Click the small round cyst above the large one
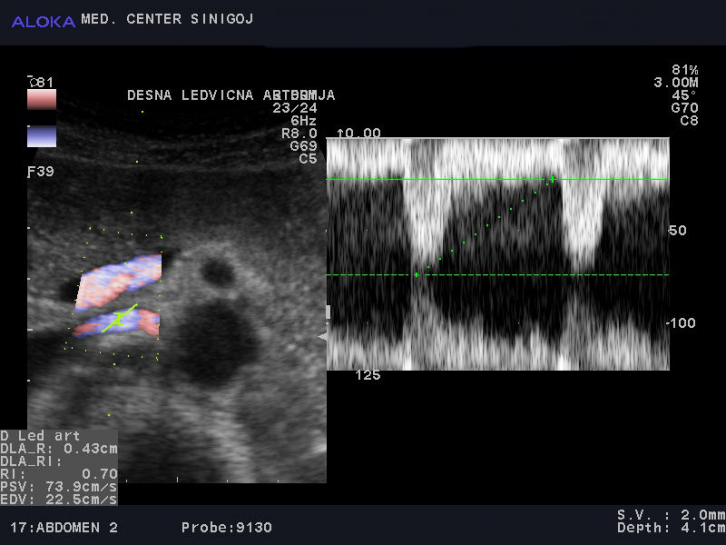Screen dimensions: 726x545 click(218, 272)
